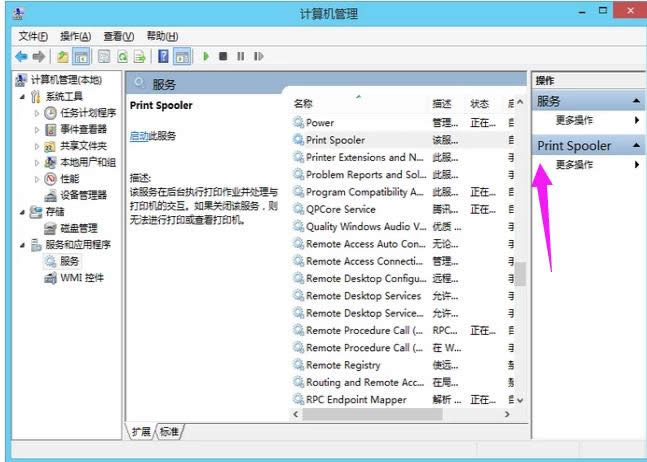Select 本地用户和组 in the tree
Viewport: 647px width, 462px height.
88,162
